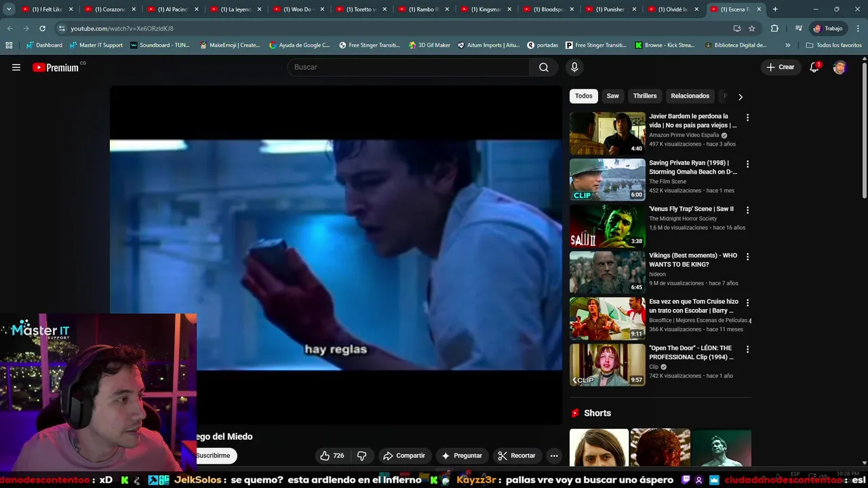Select the Relacionados filter chip
The height and width of the screenshot is (488, 868).
coord(690,96)
